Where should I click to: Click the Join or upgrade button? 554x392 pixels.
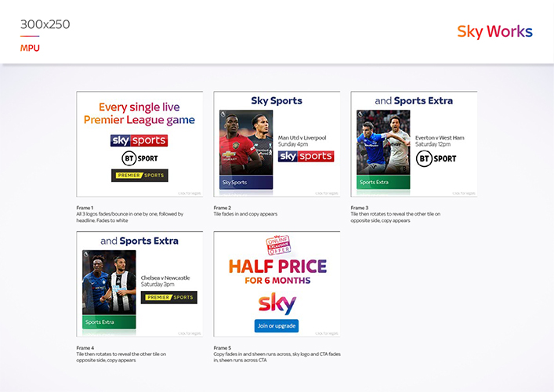tap(277, 326)
